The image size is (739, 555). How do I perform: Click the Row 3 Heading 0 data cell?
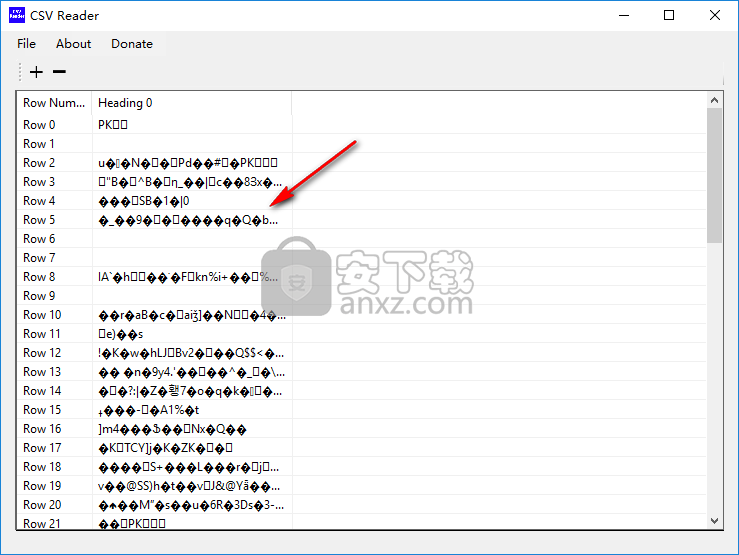pos(192,182)
